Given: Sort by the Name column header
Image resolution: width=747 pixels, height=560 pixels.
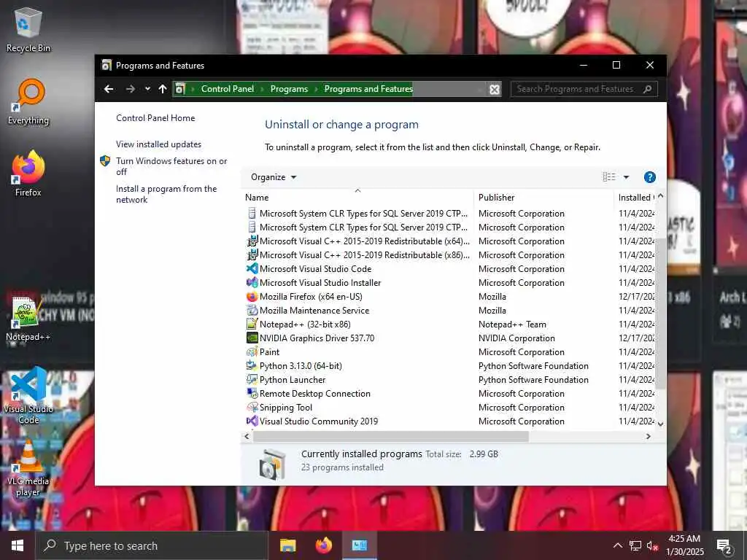Looking at the screenshot, I should coord(357,197).
